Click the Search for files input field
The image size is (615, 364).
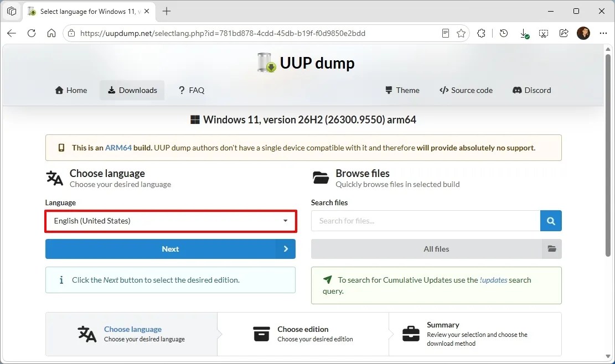[x=426, y=221]
